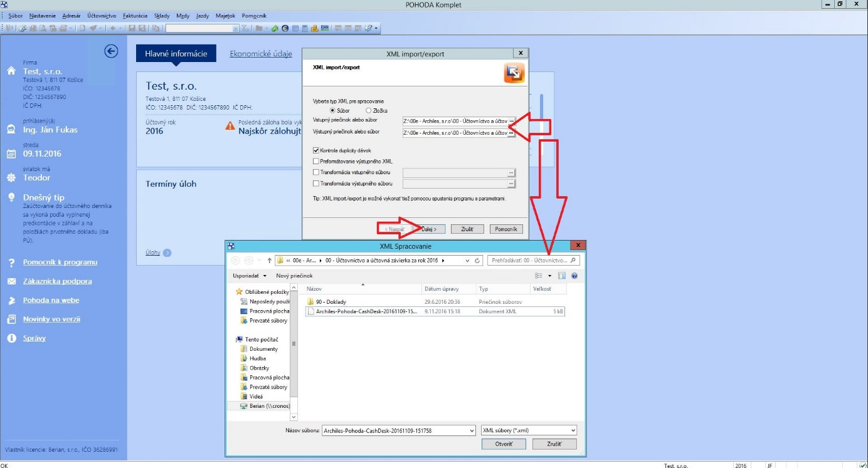The width and height of the screenshot is (868, 468).
Task: Click the arrow icon next to Úlohy
Action: 167,253
